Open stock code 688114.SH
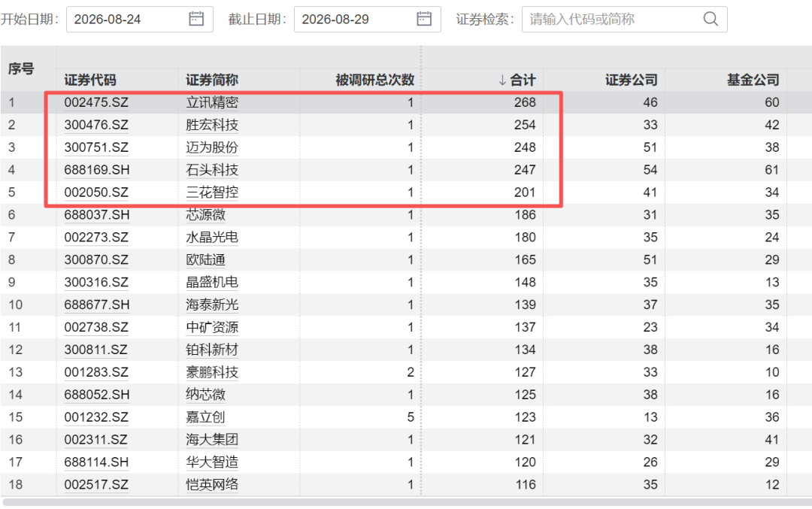This screenshot has height=509, width=812. (x=96, y=462)
